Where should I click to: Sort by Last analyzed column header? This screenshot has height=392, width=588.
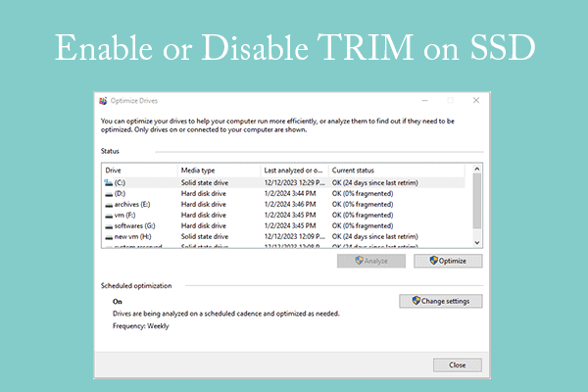pyautogui.click(x=294, y=171)
